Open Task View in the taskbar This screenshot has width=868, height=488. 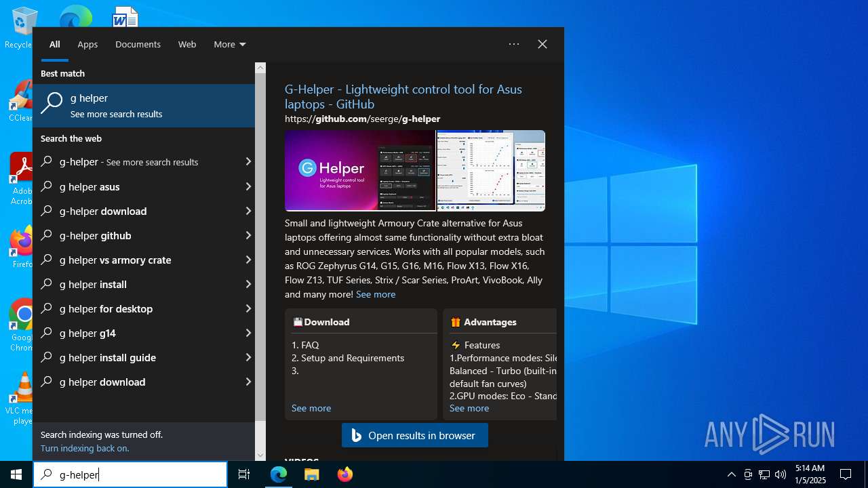pos(244,474)
